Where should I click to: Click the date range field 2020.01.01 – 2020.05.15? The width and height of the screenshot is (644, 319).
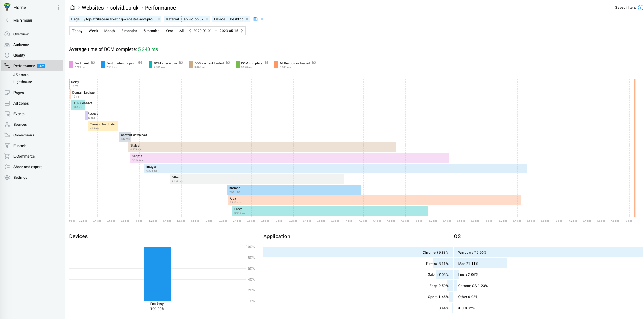click(216, 31)
